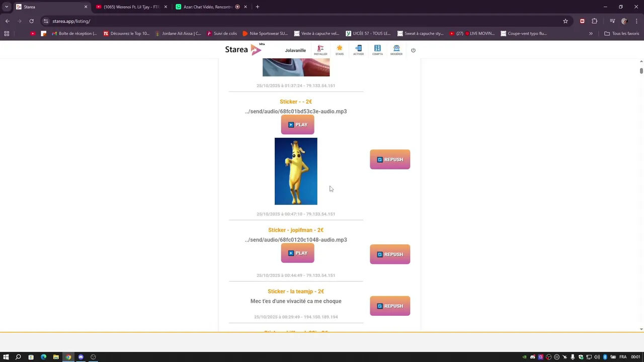Open the banana character thumbnail
This screenshot has height=362, width=644.
tap(296, 171)
